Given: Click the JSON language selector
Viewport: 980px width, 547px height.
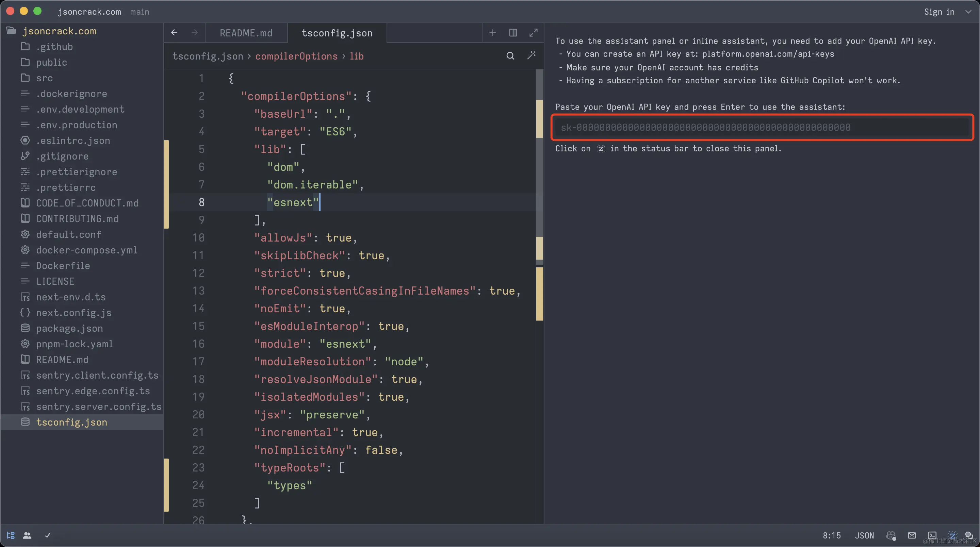Looking at the screenshot, I should (864, 535).
